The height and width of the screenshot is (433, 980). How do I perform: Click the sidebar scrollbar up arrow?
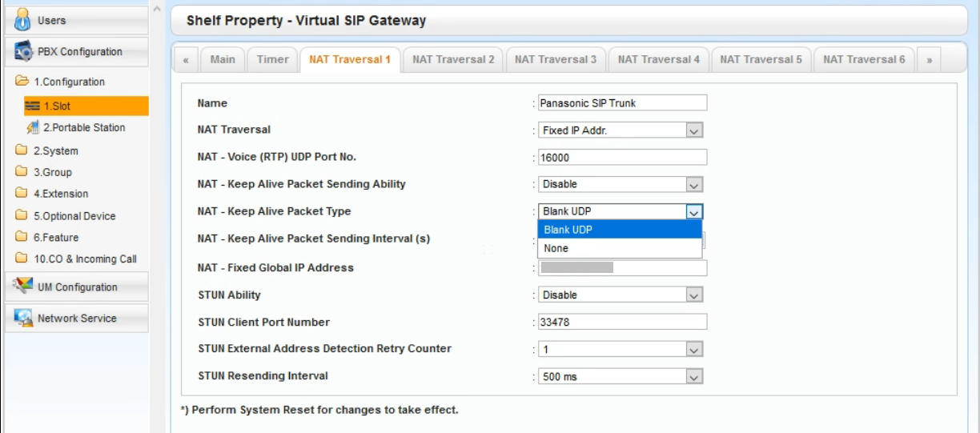(157, 10)
